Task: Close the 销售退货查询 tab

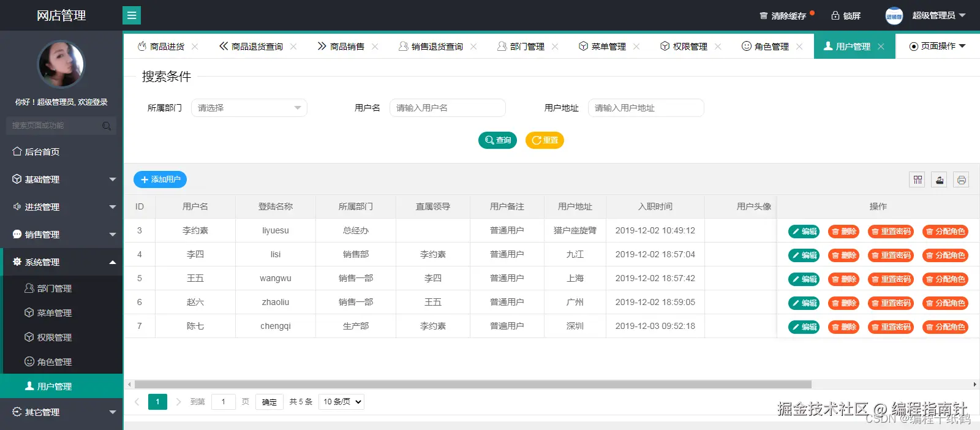Action: point(473,47)
